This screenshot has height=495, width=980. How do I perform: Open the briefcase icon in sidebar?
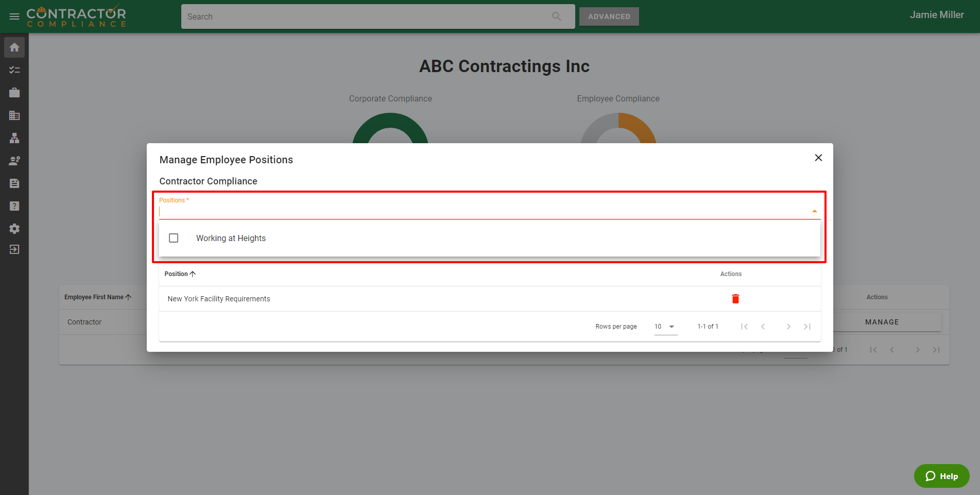coord(14,93)
